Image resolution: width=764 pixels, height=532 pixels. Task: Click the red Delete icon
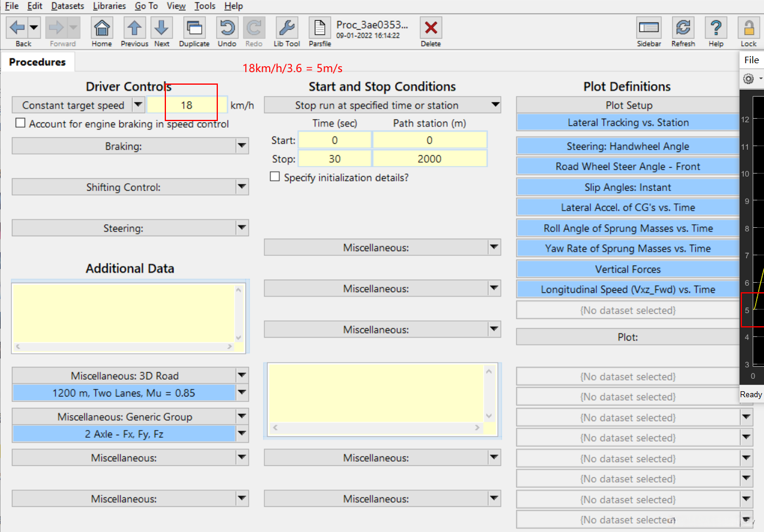(x=430, y=28)
